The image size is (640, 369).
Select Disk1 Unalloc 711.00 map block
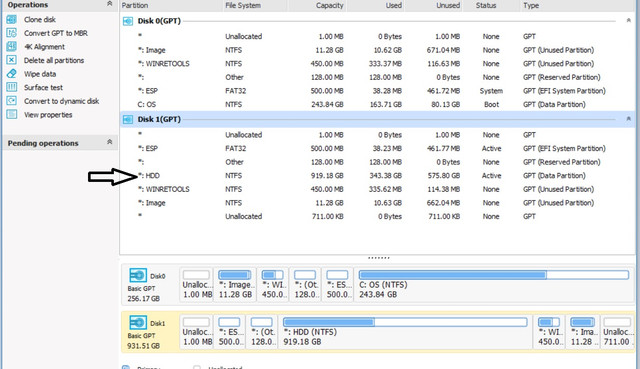(x=617, y=332)
